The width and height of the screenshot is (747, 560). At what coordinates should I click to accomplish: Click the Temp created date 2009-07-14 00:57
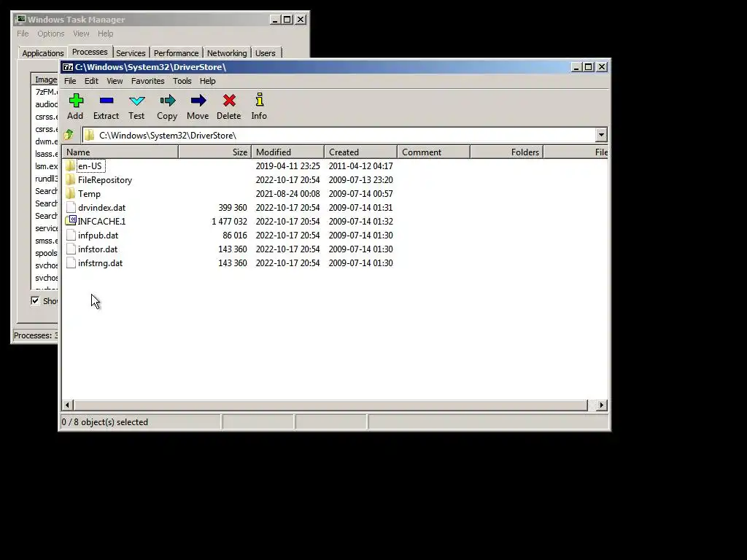360,194
